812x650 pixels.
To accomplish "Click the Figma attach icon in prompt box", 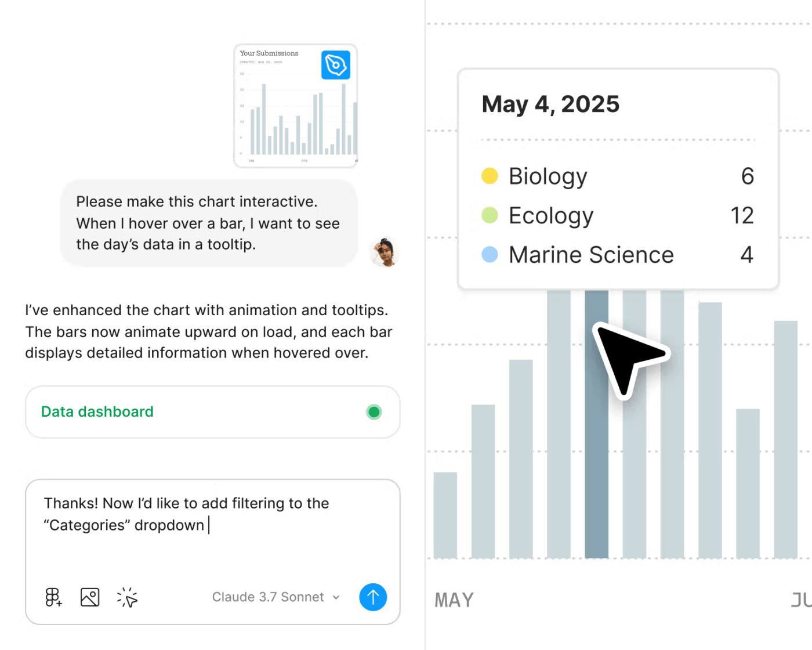I will click(53, 597).
